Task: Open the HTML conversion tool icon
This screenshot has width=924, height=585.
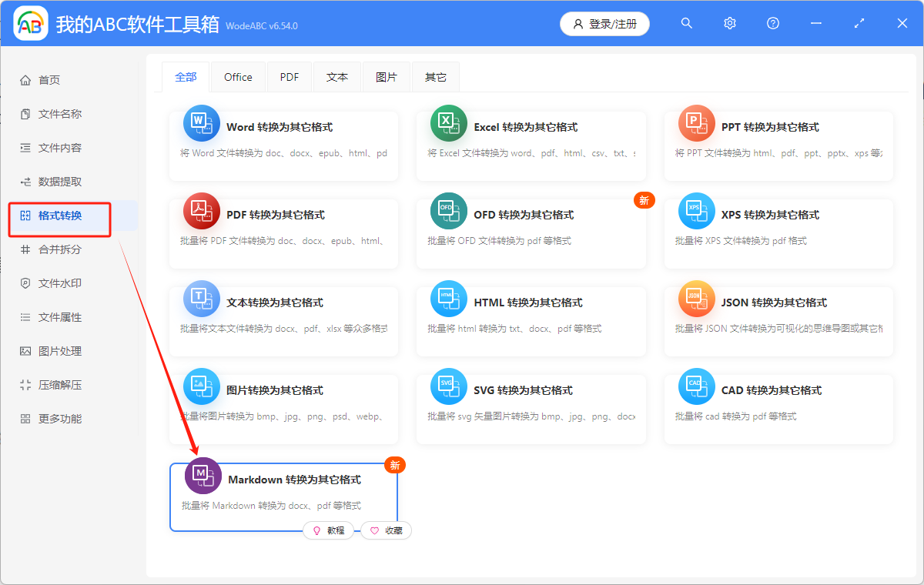Action: tap(449, 298)
